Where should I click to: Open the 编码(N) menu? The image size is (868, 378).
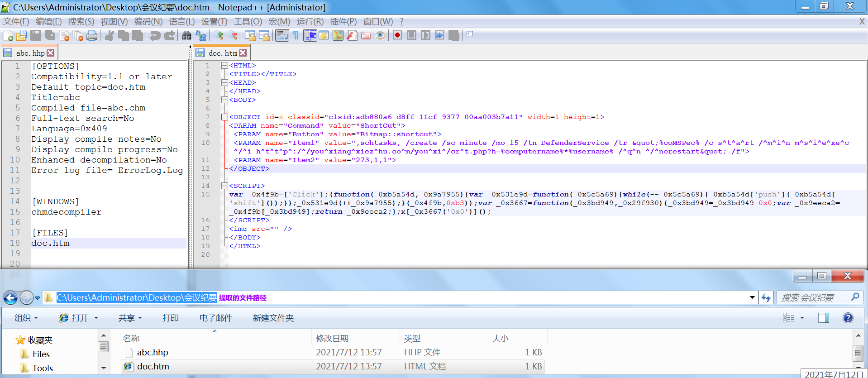(148, 22)
